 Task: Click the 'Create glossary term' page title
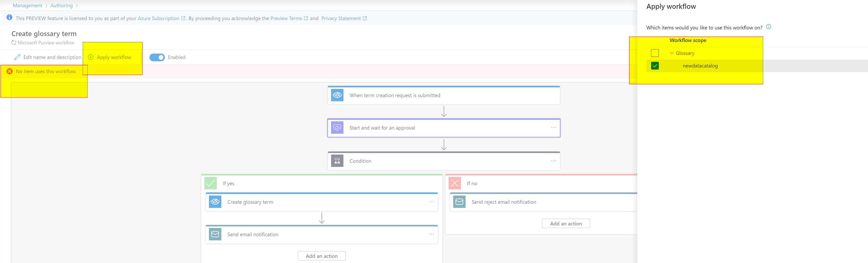pyautogui.click(x=44, y=33)
